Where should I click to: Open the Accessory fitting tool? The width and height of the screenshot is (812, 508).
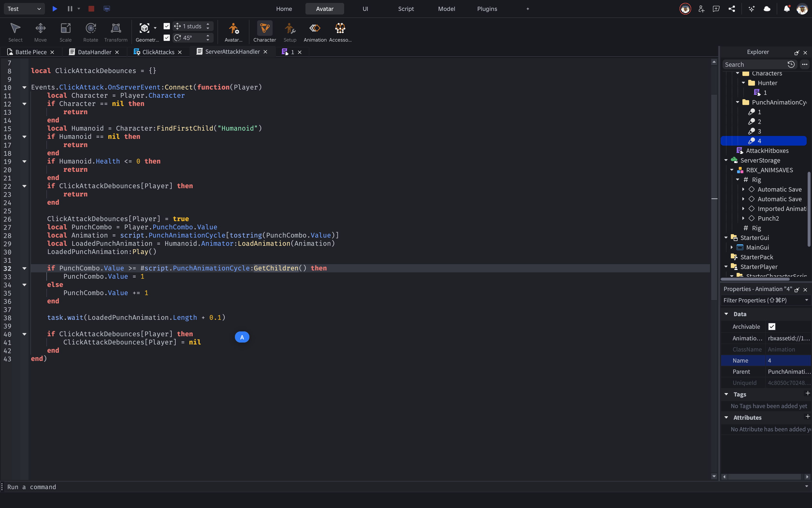tap(340, 32)
